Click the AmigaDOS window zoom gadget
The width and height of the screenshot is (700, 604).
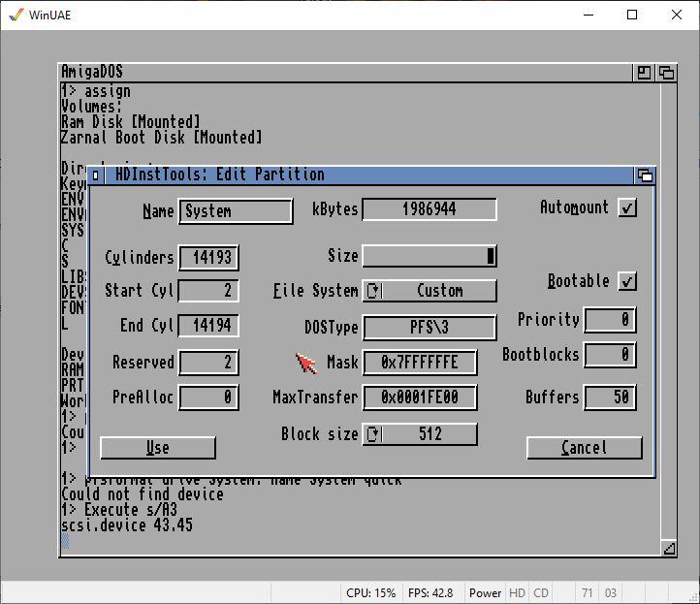(644, 73)
